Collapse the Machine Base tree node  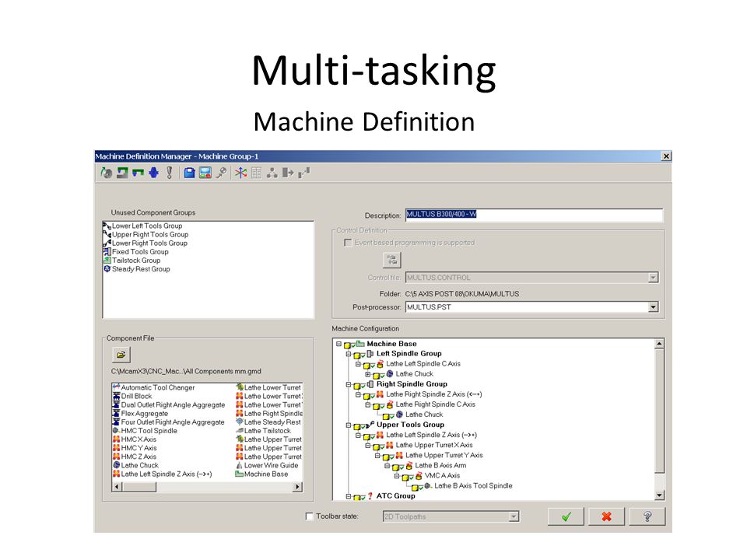pyautogui.click(x=338, y=344)
